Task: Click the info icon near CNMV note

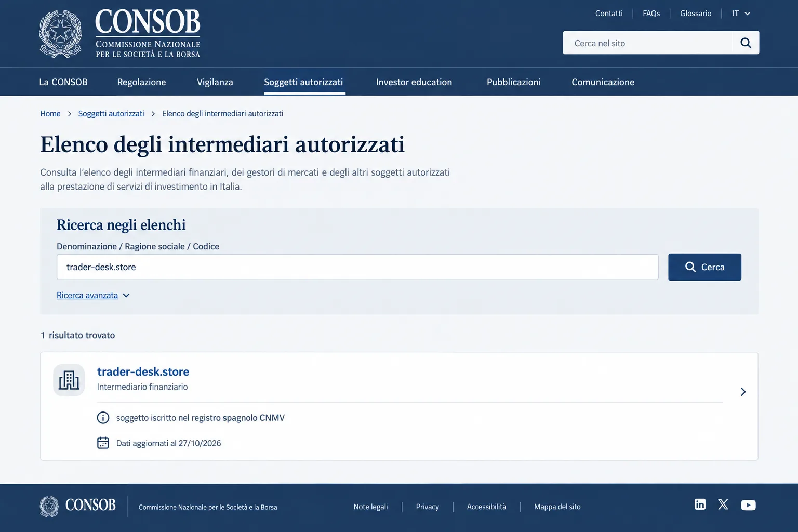Action: [103, 418]
